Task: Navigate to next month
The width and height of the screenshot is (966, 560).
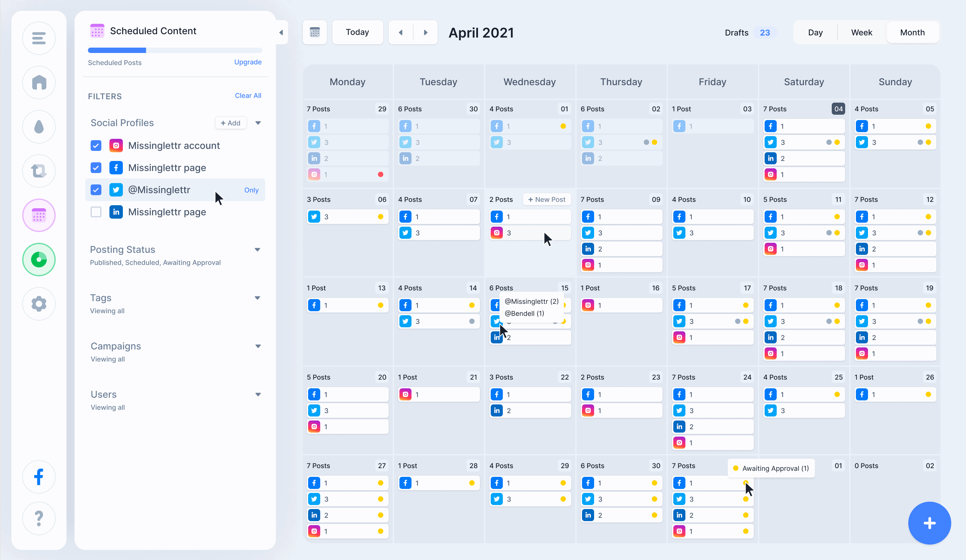Action: pos(426,32)
